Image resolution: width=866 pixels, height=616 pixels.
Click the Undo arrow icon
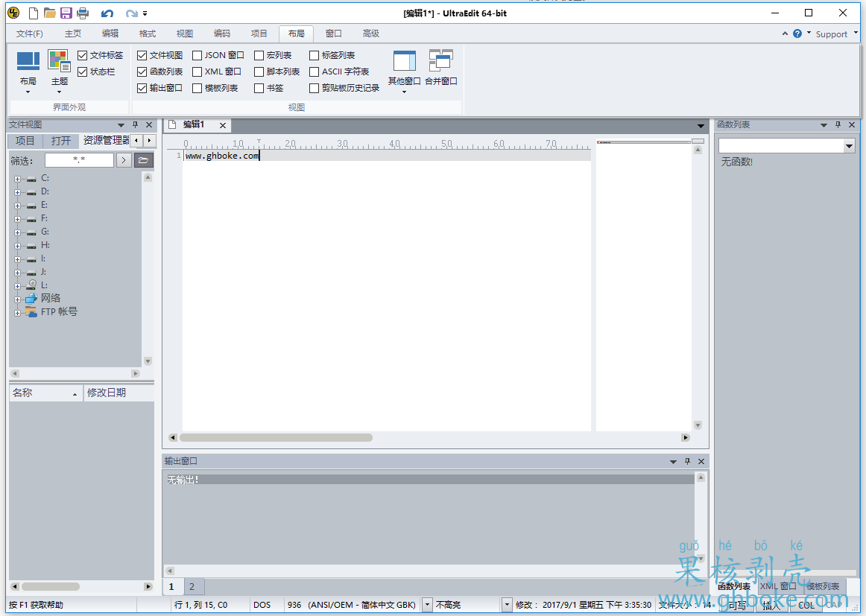coord(107,13)
